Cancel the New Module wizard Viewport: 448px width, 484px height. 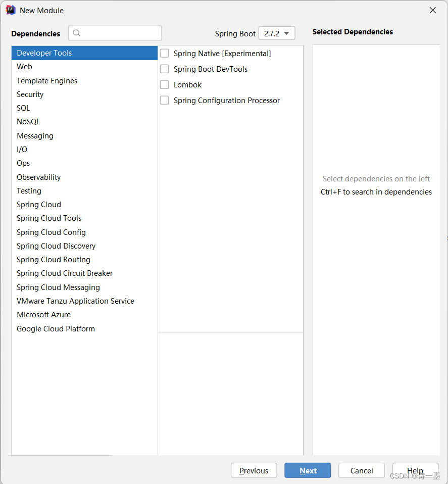(362, 470)
